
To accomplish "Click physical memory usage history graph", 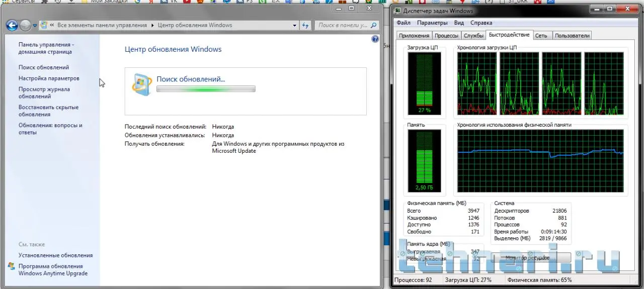I will [540, 161].
